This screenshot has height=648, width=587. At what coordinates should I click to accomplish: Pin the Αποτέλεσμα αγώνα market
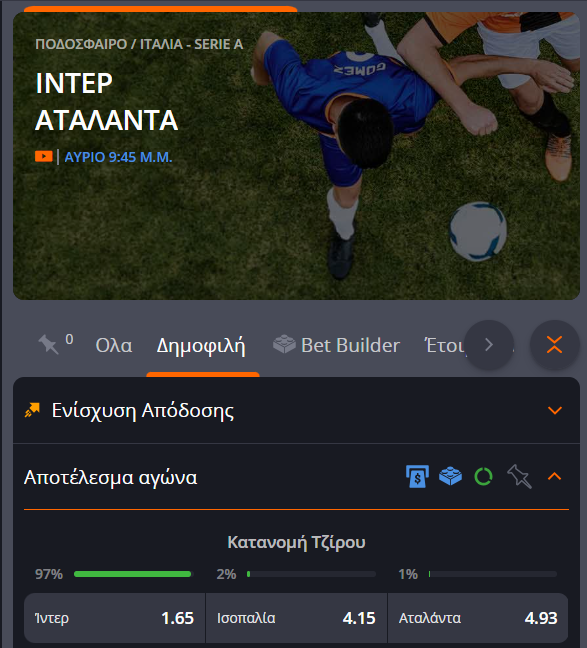click(x=519, y=476)
